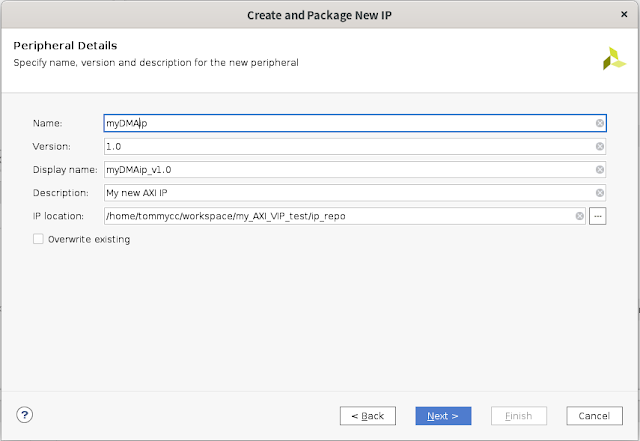640x441 pixels.
Task: Click the Xilinx logo in header
Action: coord(614,59)
